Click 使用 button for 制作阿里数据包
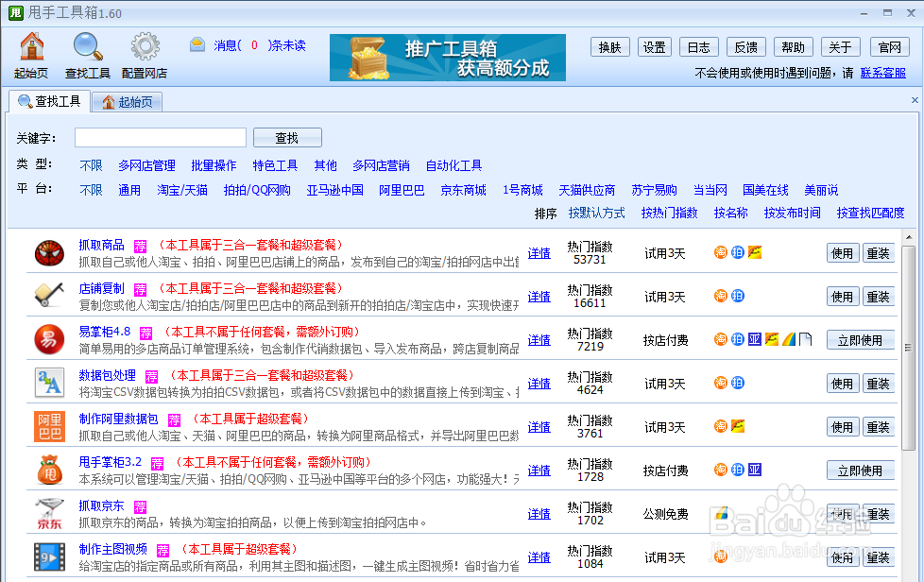Image resolution: width=924 pixels, height=582 pixels. point(842,427)
